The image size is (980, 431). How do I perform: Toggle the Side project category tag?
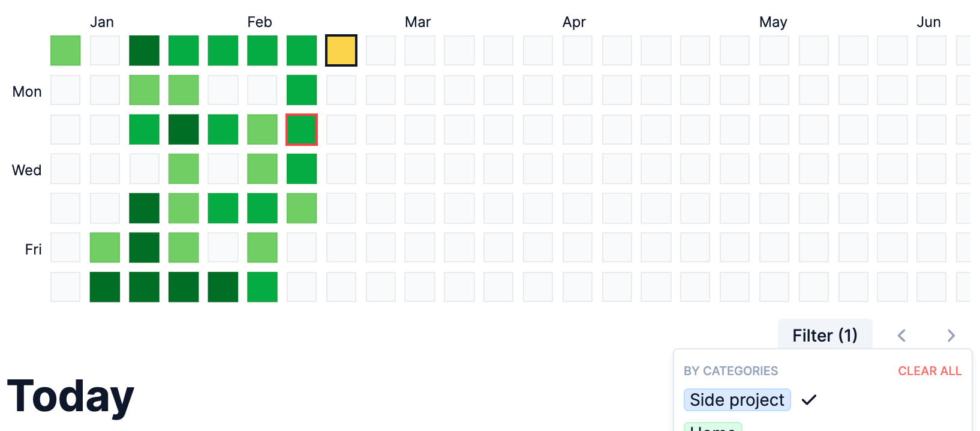(x=736, y=400)
